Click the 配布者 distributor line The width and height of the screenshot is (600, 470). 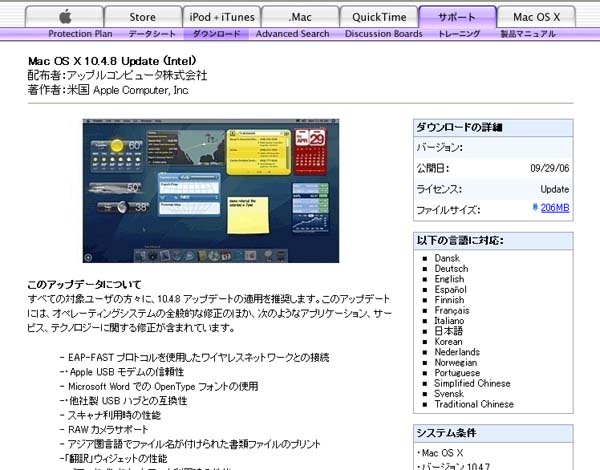click(x=117, y=75)
